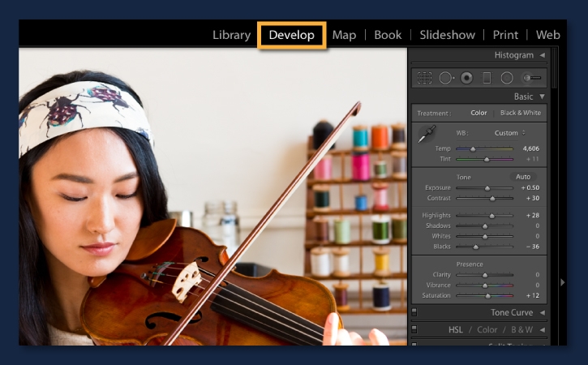The height and width of the screenshot is (365, 588).
Task: Click the Highlights value + 28
Action: coord(533,215)
